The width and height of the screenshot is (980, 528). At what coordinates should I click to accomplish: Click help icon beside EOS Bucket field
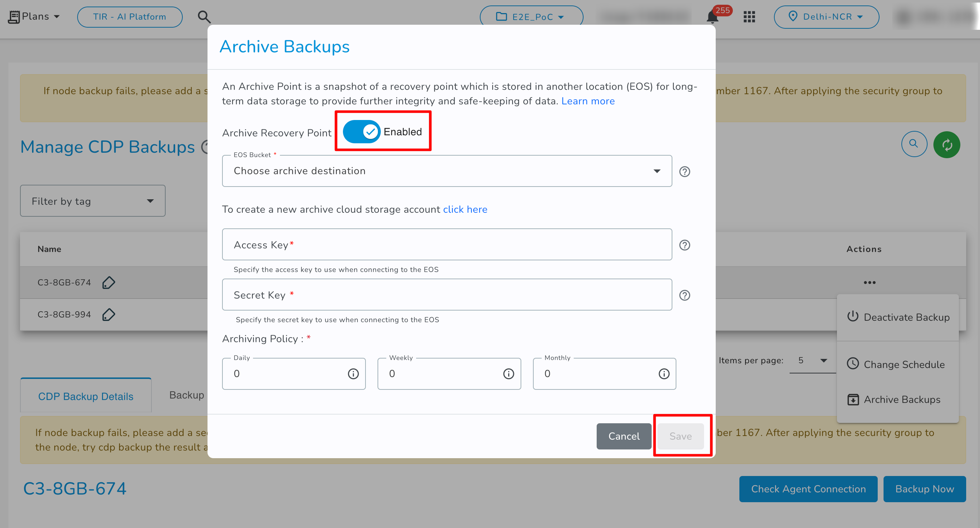click(684, 171)
